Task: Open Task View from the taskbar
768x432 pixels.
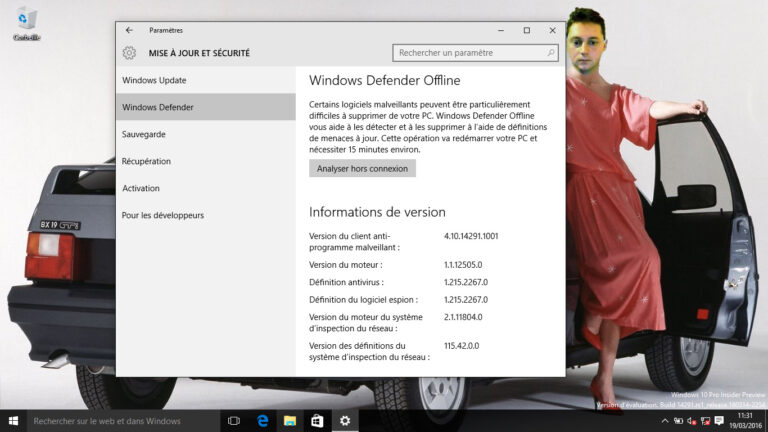Action: pos(234,421)
